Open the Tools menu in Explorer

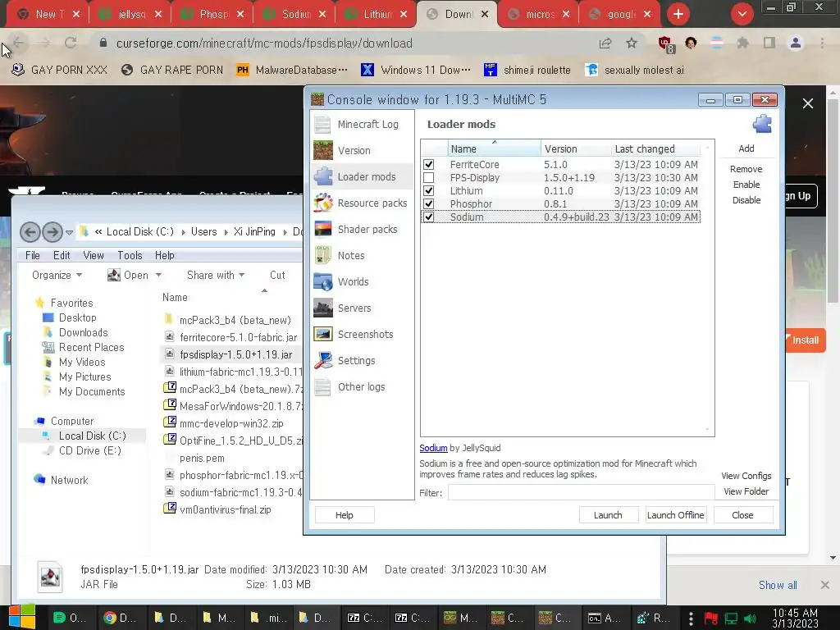130,256
